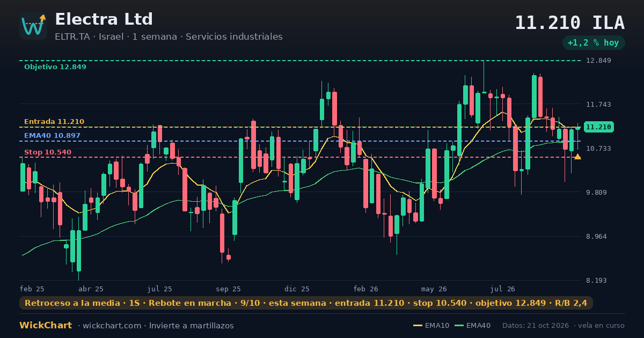
Task: Click the Entrada 11.210 line label
Action: [x=54, y=122]
